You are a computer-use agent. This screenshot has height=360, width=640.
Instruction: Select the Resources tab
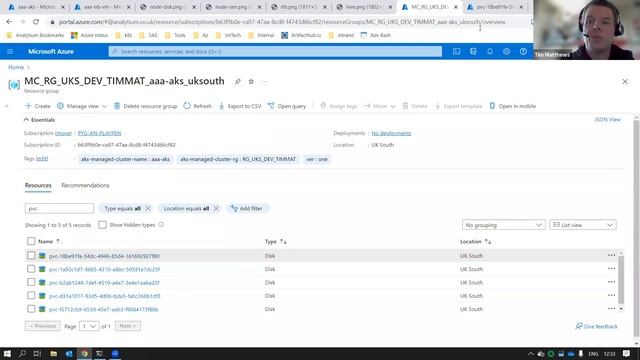tap(38, 185)
